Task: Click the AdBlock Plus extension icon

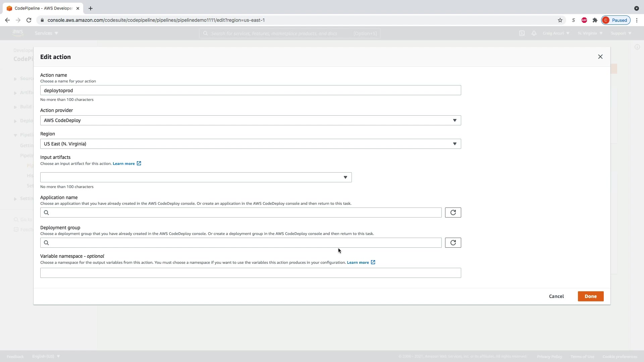Action: [x=584, y=20]
